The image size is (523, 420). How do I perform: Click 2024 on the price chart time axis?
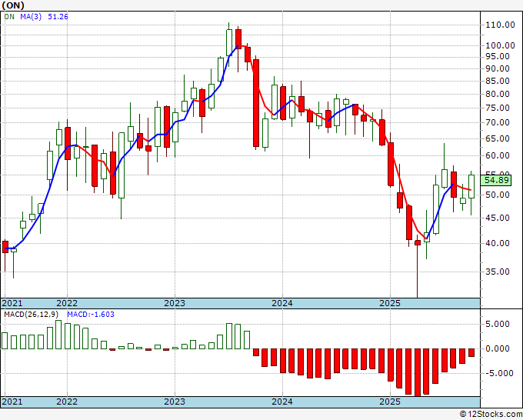(x=282, y=303)
